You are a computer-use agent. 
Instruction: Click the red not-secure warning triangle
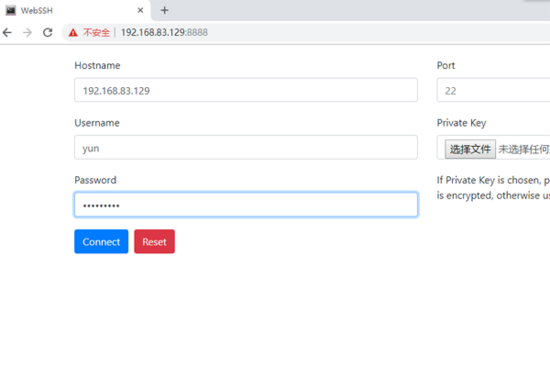pyautogui.click(x=73, y=33)
